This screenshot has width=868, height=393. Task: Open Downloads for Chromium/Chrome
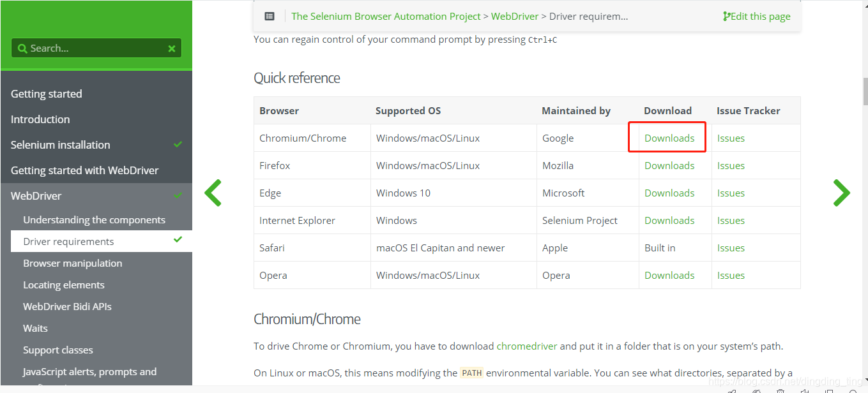[x=669, y=138]
